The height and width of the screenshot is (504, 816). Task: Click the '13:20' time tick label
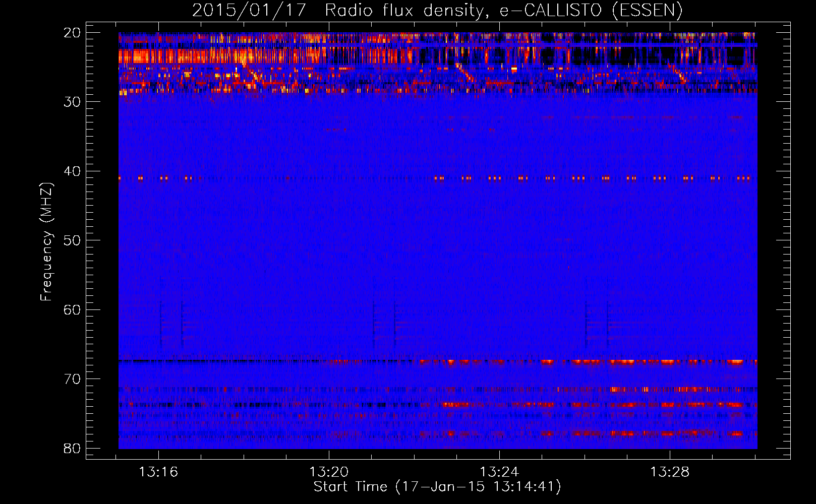click(329, 472)
